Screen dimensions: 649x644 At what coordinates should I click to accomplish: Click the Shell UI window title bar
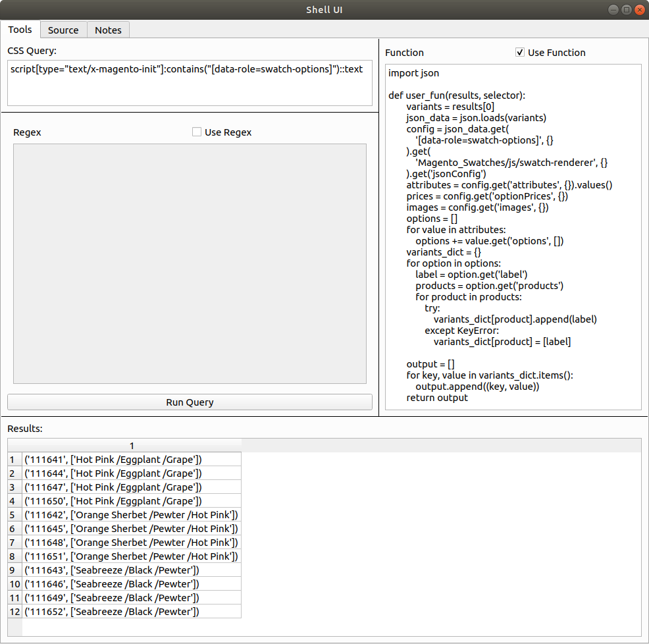click(x=324, y=9)
